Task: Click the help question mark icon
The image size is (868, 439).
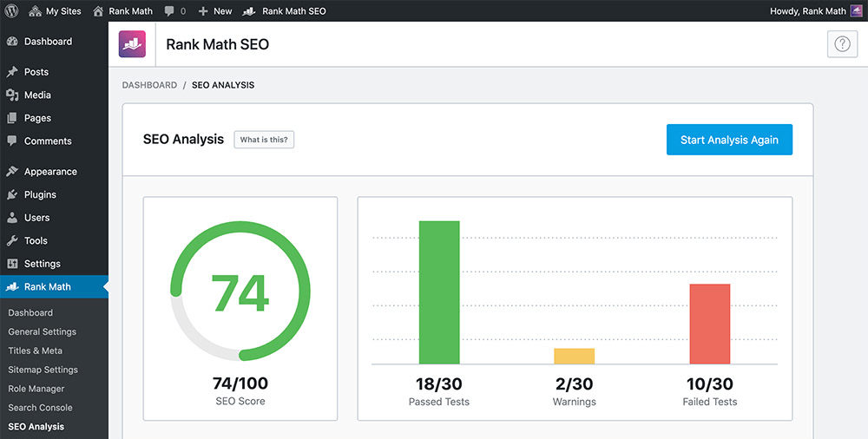Action: pyautogui.click(x=842, y=44)
